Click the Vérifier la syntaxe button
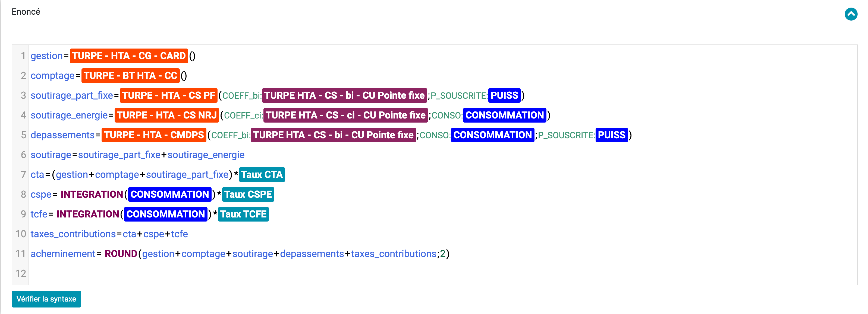This screenshot has height=314, width=868. 46,299
